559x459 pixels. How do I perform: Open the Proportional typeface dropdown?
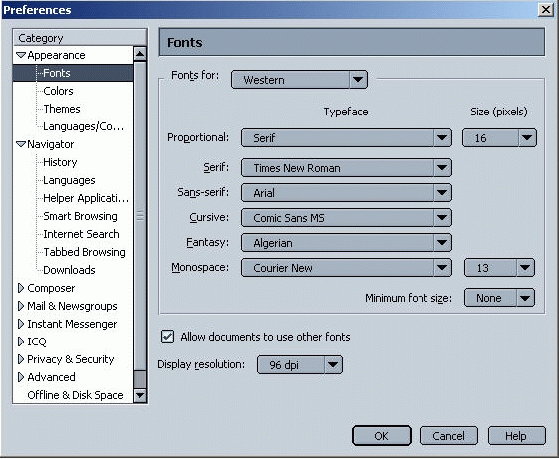(346, 138)
